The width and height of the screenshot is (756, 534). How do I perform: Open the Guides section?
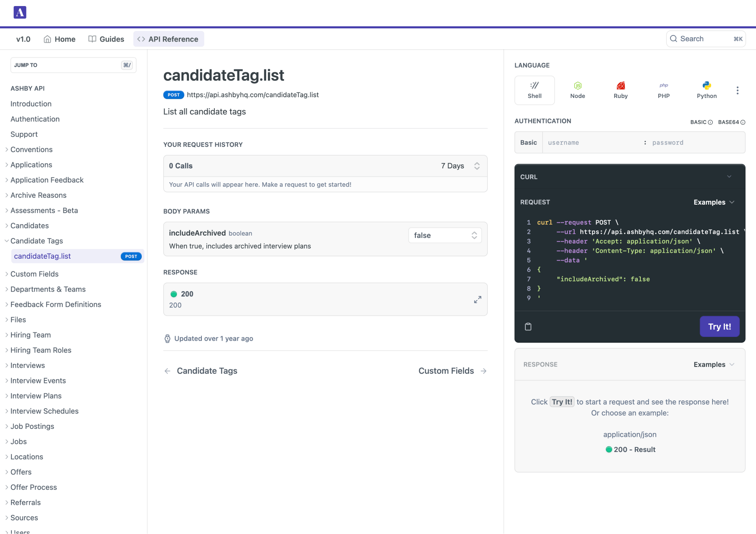coord(106,39)
